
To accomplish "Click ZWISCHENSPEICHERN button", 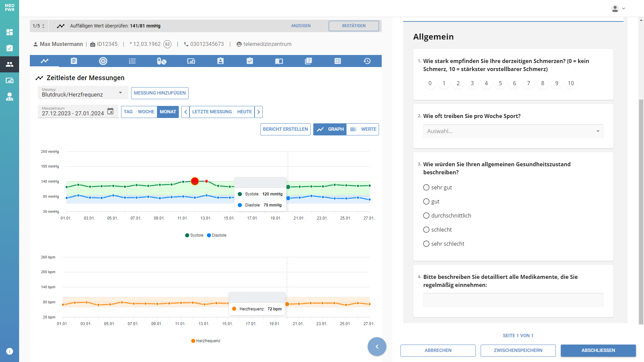I will pyautogui.click(x=518, y=351).
